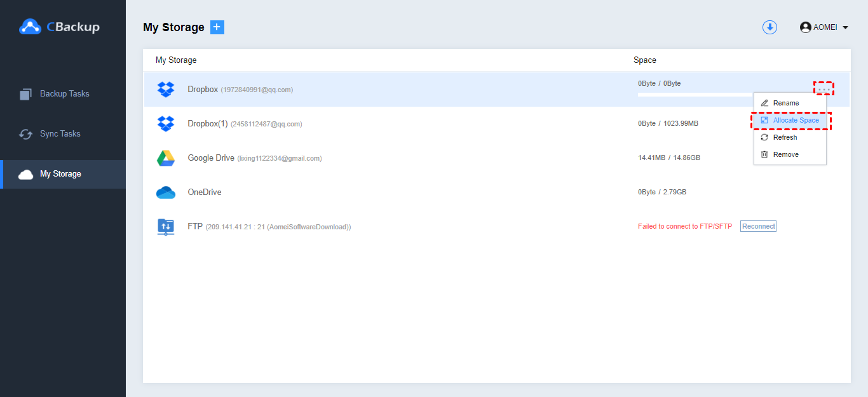
Task: Select the OneDrive cloud icon
Action: coord(166,192)
